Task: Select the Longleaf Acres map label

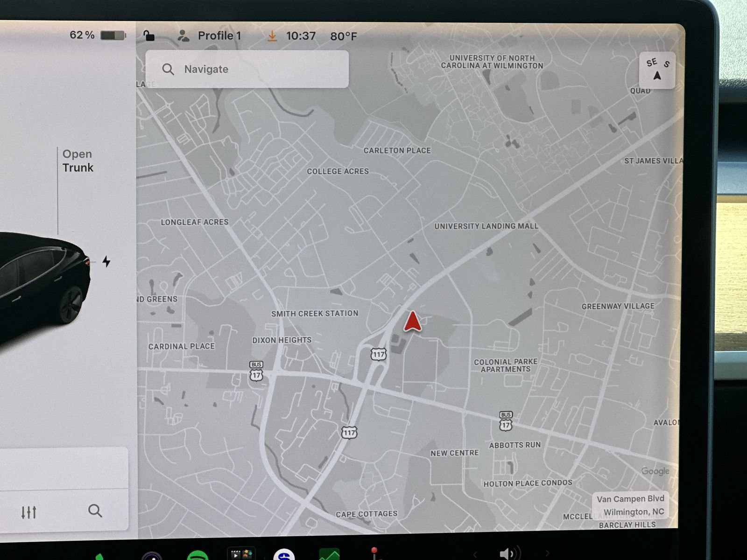Action: (x=195, y=222)
